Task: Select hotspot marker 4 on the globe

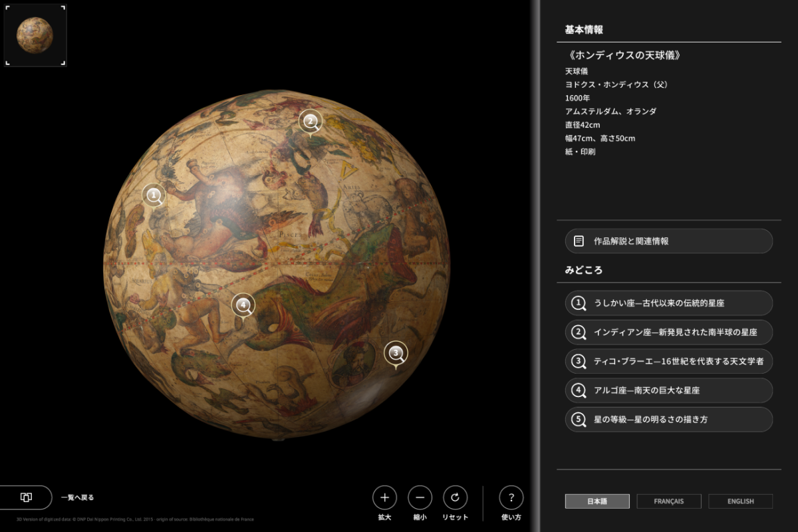Action: pyautogui.click(x=243, y=305)
